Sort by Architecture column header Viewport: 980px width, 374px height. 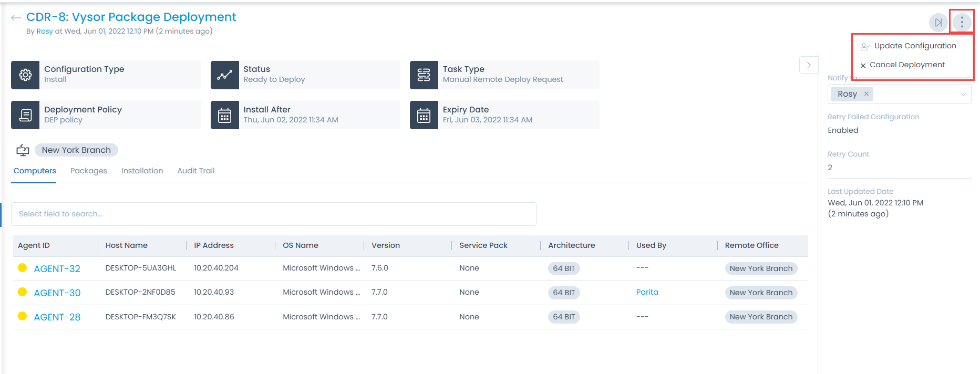point(572,245)
